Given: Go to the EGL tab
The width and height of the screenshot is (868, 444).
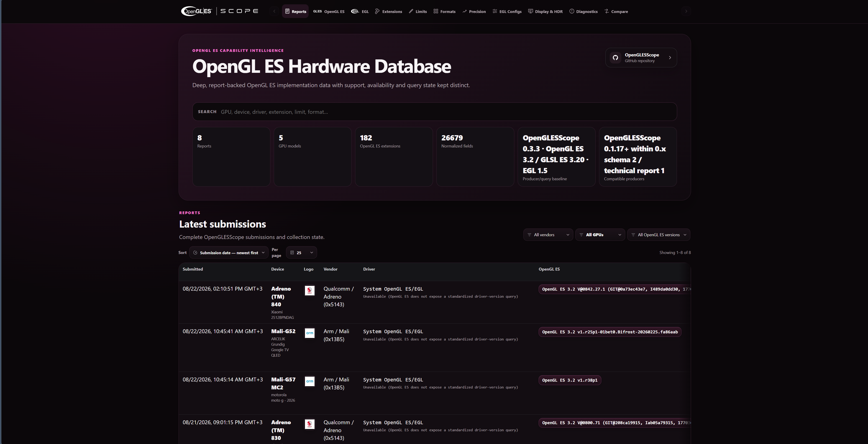Looking at the screenshot, I should [360, 11].
